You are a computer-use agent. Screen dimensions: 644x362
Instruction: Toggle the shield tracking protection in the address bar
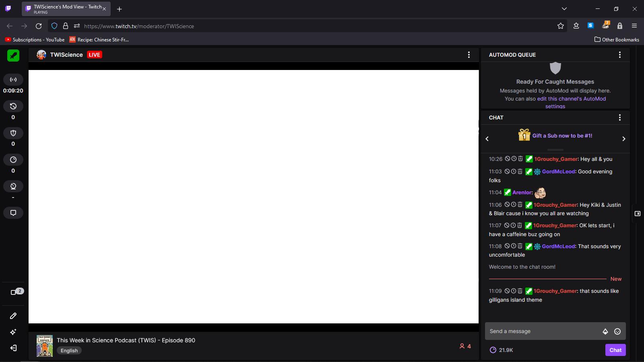(54, 26)
